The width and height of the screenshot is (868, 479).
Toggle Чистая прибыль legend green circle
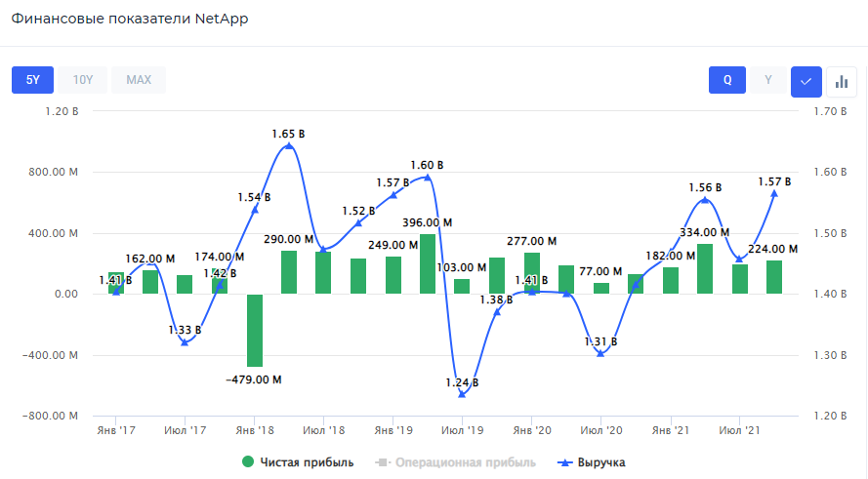point(248,462)
